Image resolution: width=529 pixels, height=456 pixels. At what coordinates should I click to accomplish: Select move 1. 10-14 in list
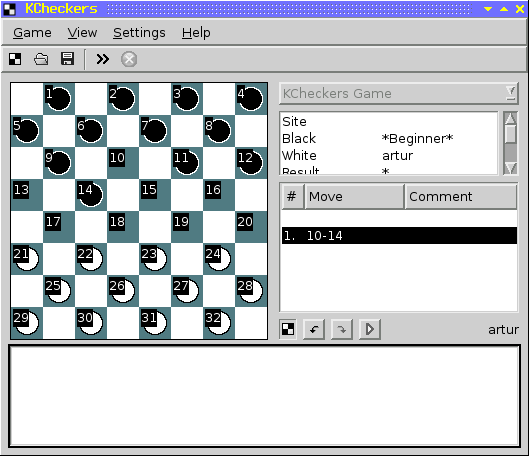[x=399, y=235]
